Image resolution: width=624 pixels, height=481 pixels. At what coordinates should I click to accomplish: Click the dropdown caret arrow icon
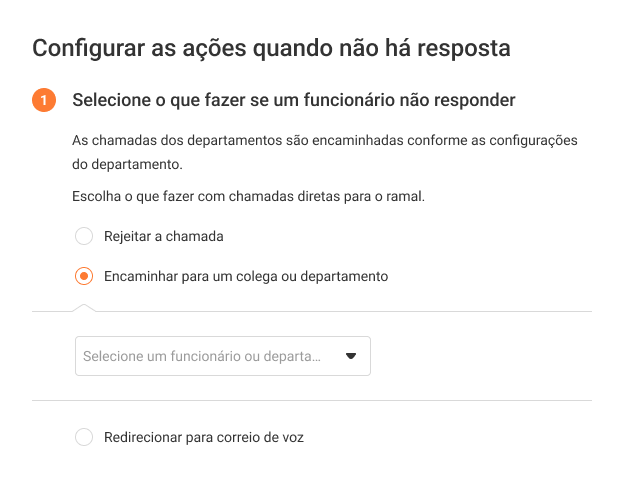(351, 356)
